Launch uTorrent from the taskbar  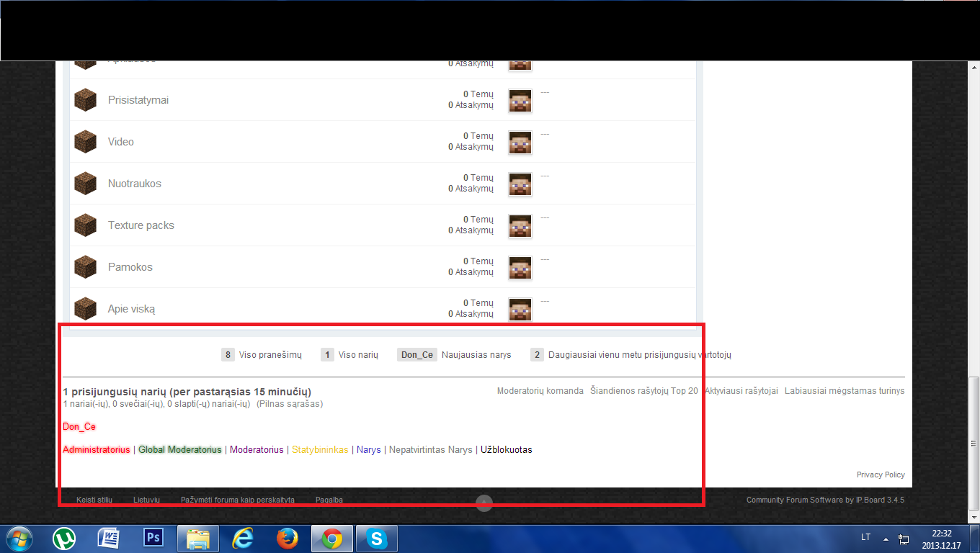(x=66, y=539)
